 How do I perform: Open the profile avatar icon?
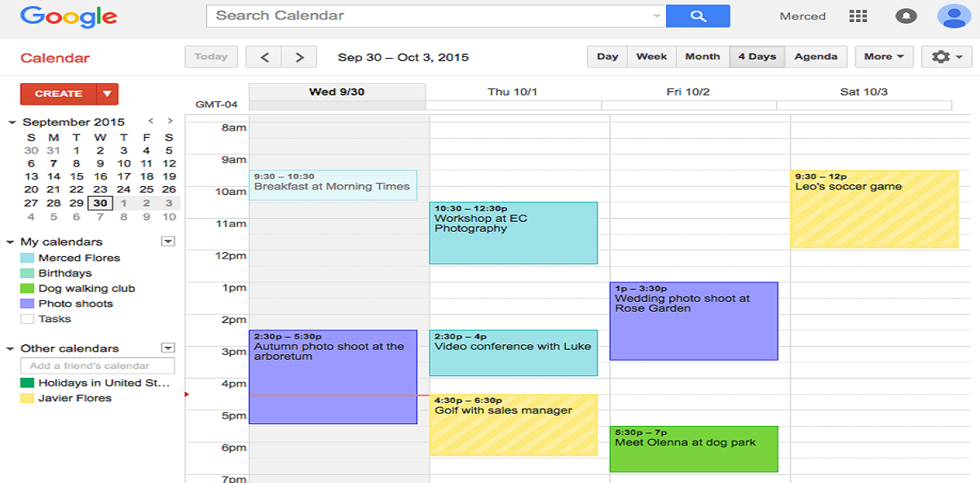954,15
